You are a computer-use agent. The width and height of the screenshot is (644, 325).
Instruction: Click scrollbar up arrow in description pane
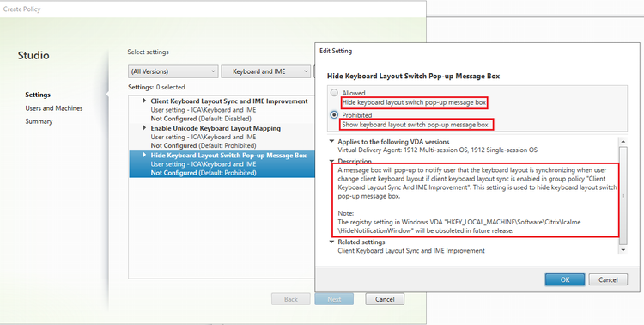623,142
